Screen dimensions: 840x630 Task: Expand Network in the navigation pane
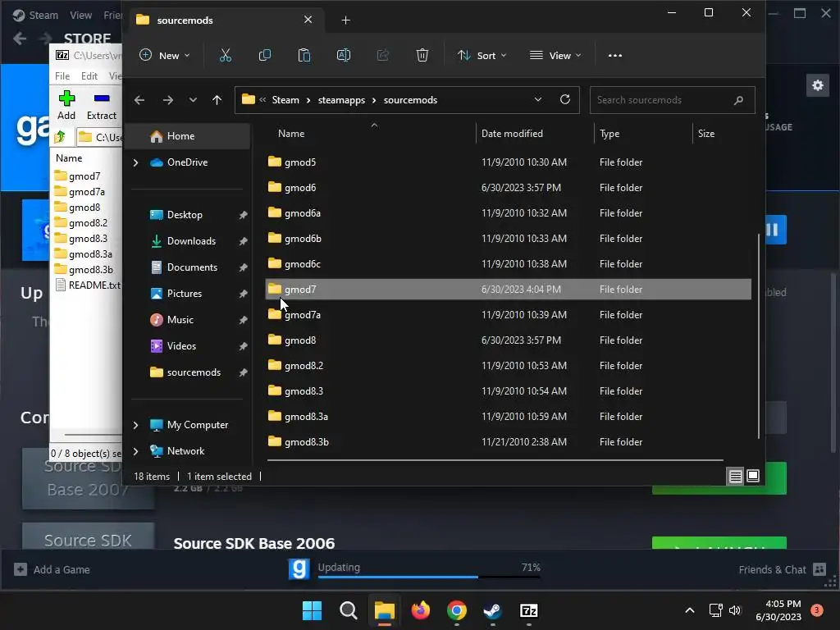[x=135, y=451]
